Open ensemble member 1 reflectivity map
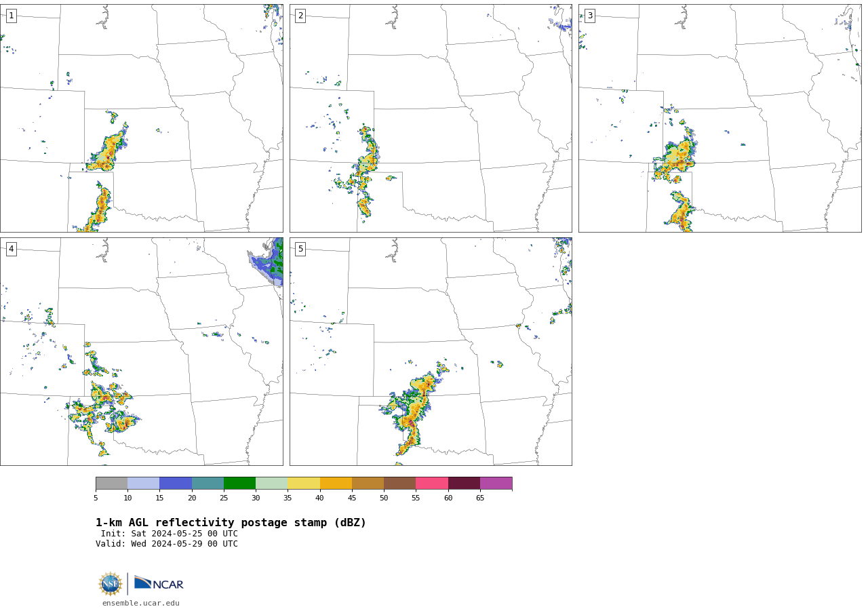This screenshot has width=868, height=611. (x=142, y=119)
